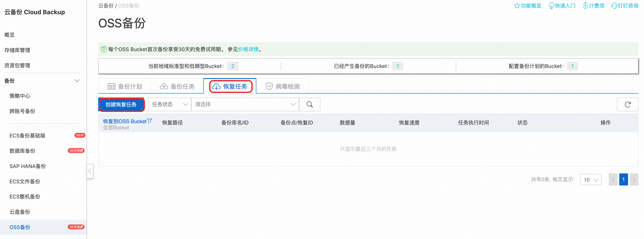Open 计费项 dollar icon link
644x239 pixels.
coord(593,6)
